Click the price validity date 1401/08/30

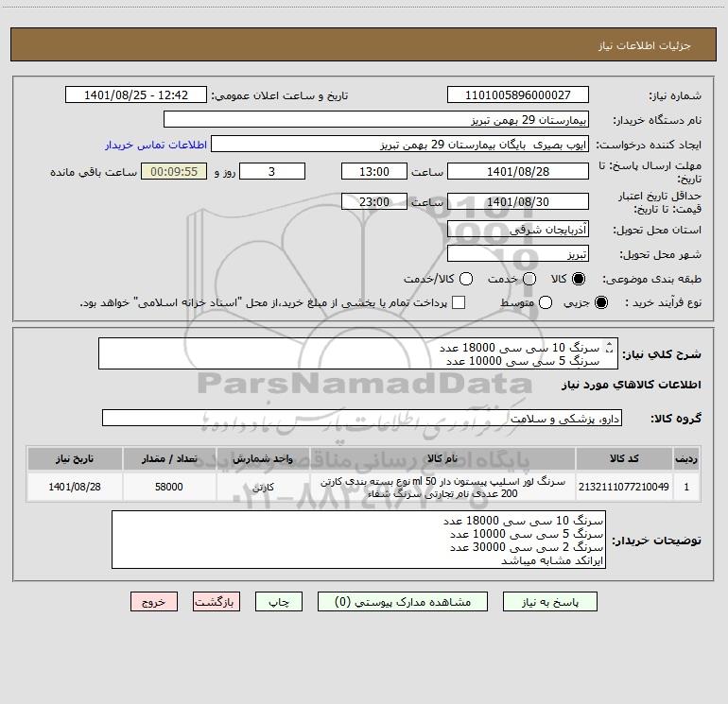point(518,201)
